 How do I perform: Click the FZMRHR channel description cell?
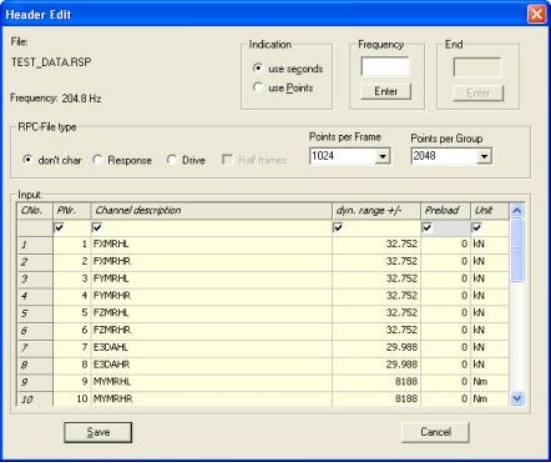click(x=212, y=330)
